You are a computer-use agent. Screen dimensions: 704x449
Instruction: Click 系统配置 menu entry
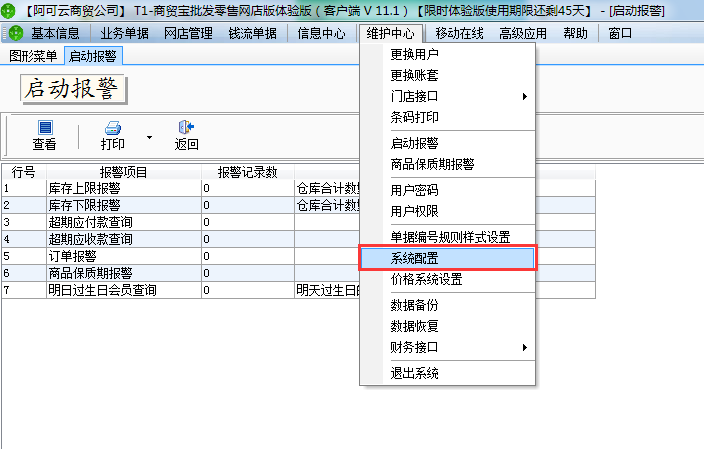click(448, 258)
